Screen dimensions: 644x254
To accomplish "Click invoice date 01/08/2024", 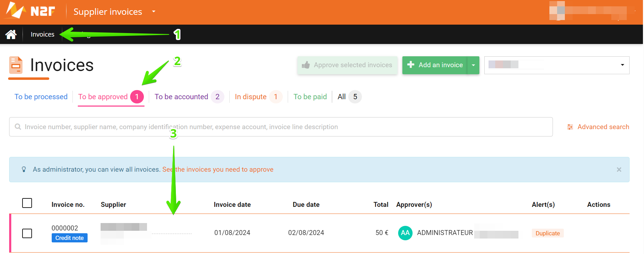I will click(x=232, y=233).
